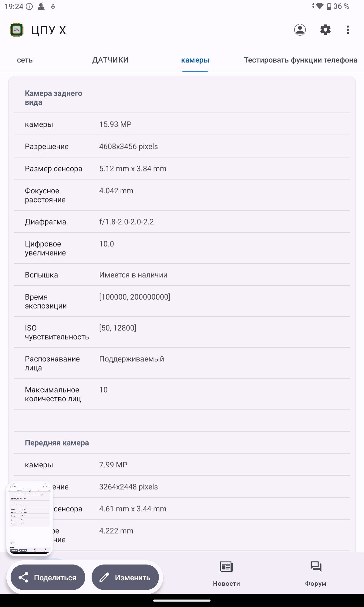The height and width of the screenshot is (607, 364).
Task: Switch to the сеть tab
Action: (25, 60)
